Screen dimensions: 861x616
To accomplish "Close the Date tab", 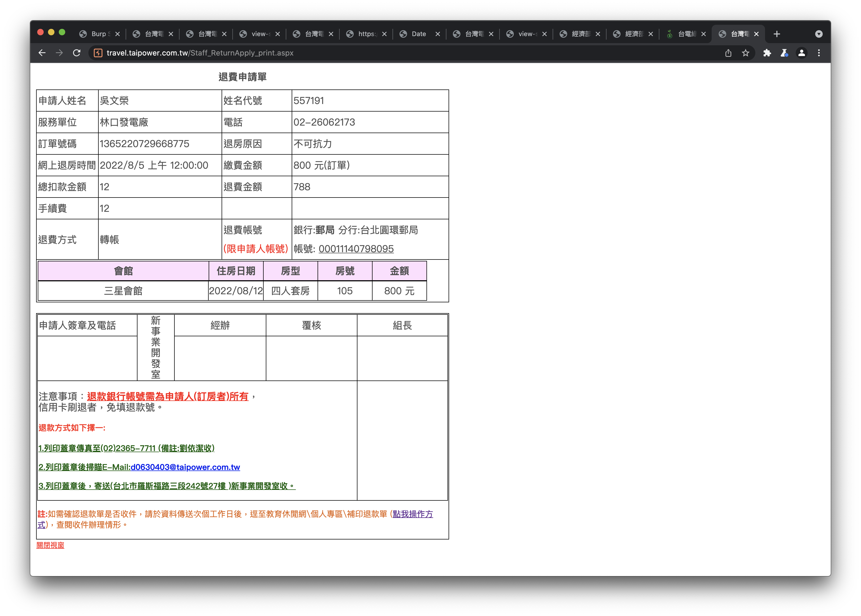I will [x=438, y=34].
